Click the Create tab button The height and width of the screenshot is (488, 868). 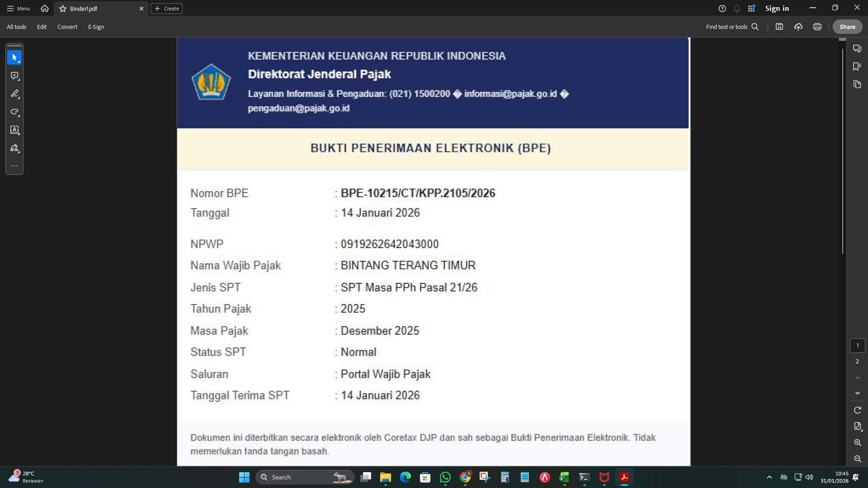tap(166, 8)
